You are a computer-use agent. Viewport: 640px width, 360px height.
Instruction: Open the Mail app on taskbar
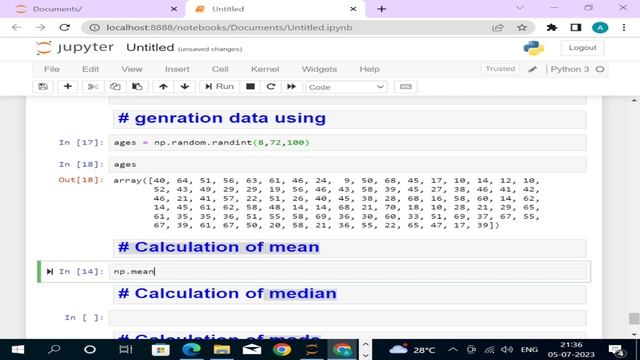point(252,350)
